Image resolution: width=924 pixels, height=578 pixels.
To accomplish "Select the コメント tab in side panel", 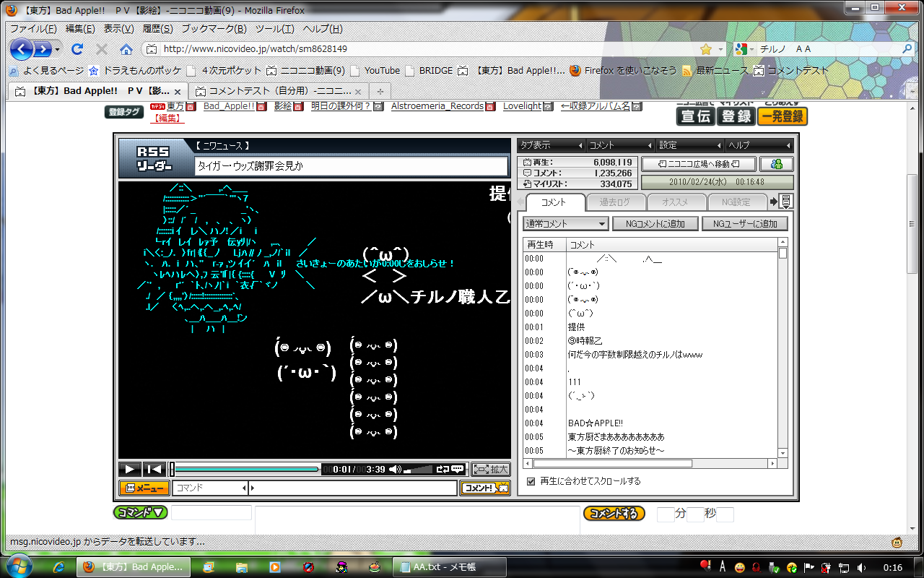I will click(554, 202).
